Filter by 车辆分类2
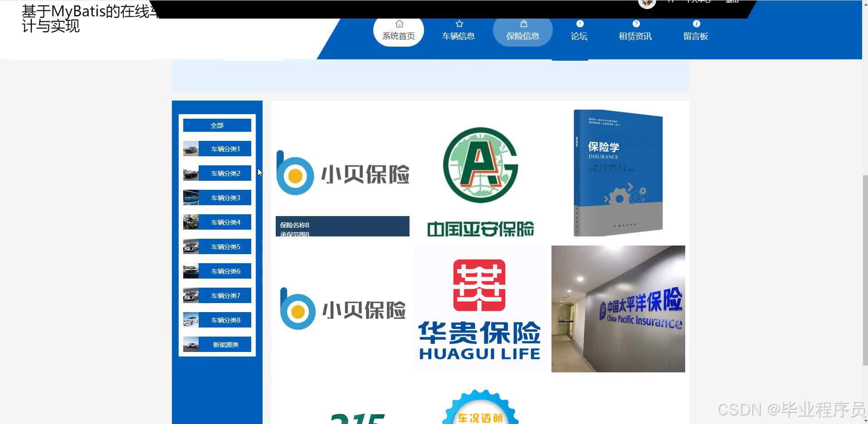This screenshot has height=424, width=868. 217,173
